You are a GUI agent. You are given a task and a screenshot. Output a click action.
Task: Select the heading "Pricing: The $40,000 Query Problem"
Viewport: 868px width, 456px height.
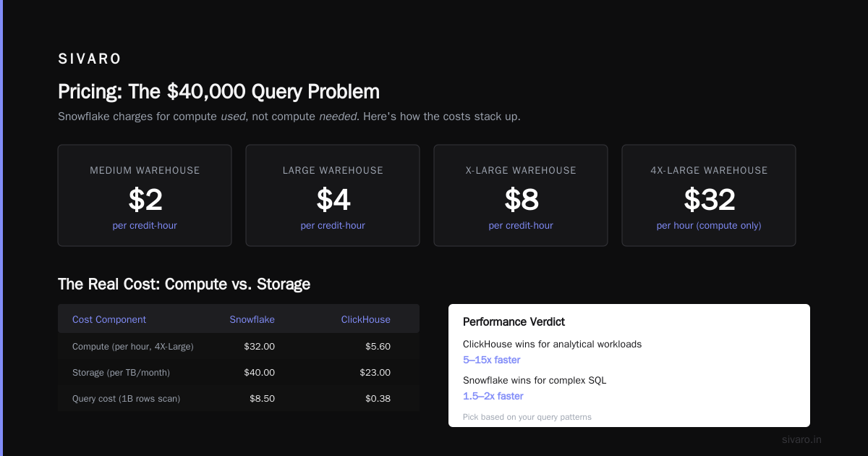(x=218, y=92)
